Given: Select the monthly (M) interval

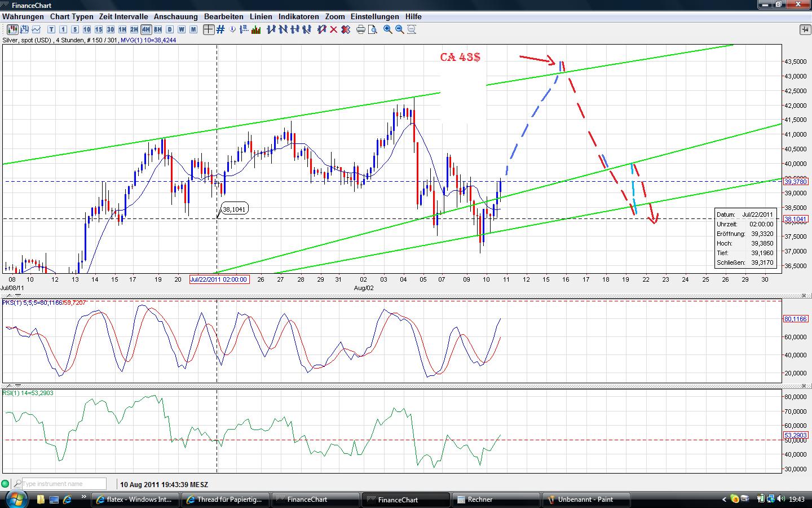Looking at the screenshot, I should pyautogui.click(x=193, y=29).
